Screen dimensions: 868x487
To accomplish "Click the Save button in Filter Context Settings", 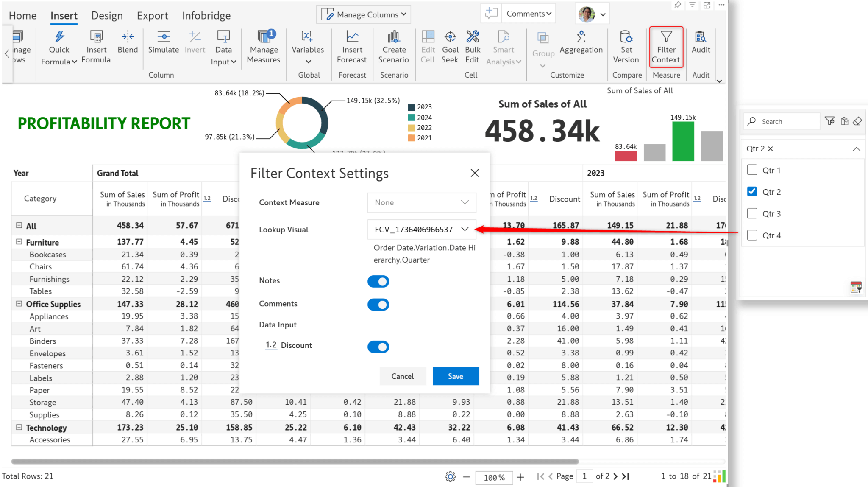I will click(456, 376).
